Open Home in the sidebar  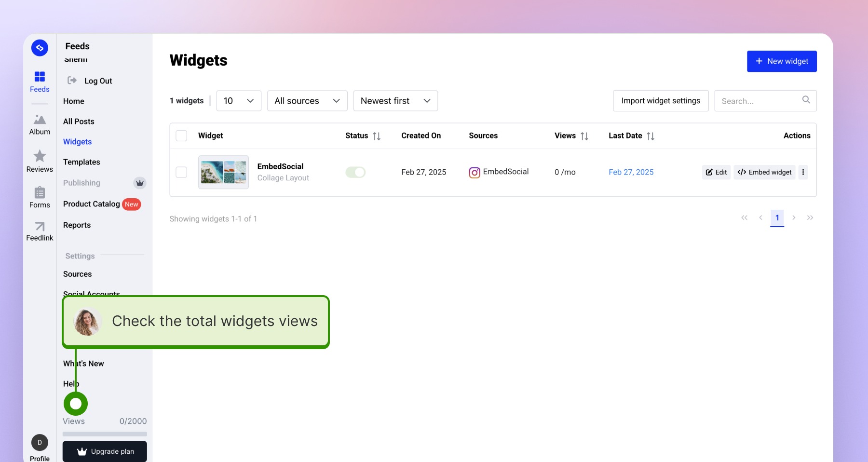click(x=74, y=101)
